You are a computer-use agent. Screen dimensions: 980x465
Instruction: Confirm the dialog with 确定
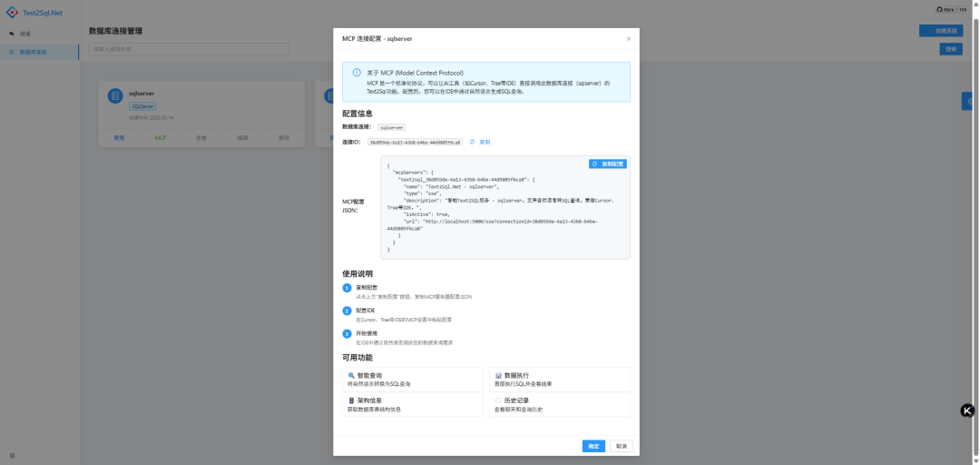(x=593, y=446)
